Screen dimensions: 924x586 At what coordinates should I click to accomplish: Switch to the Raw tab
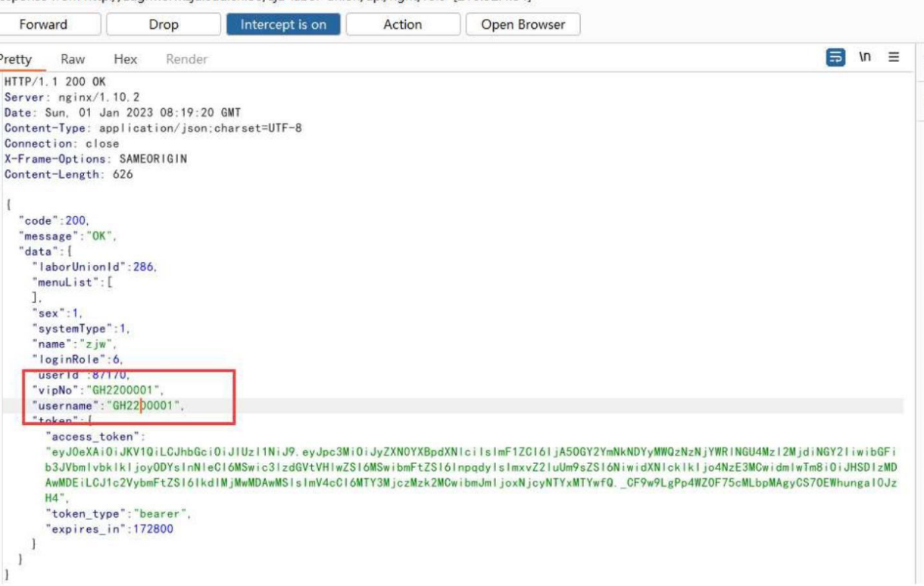click(73, 59)
